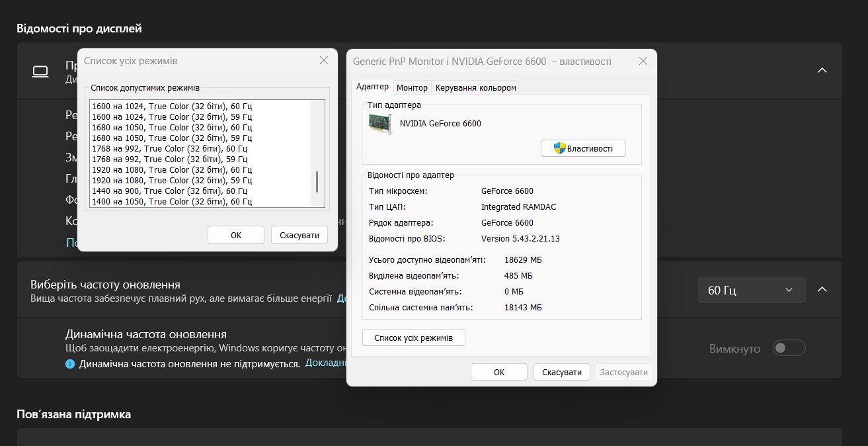868x446 pixels.
Task: Click the NVIDIA GeForce 6600 adapter card icon
Action: [380, 124]
